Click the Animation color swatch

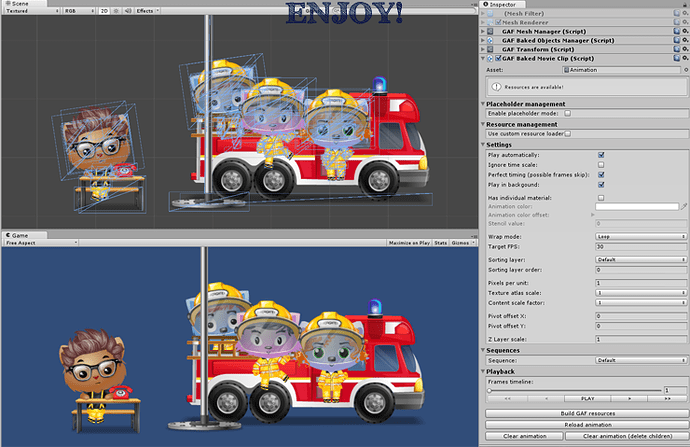(637, 206)
